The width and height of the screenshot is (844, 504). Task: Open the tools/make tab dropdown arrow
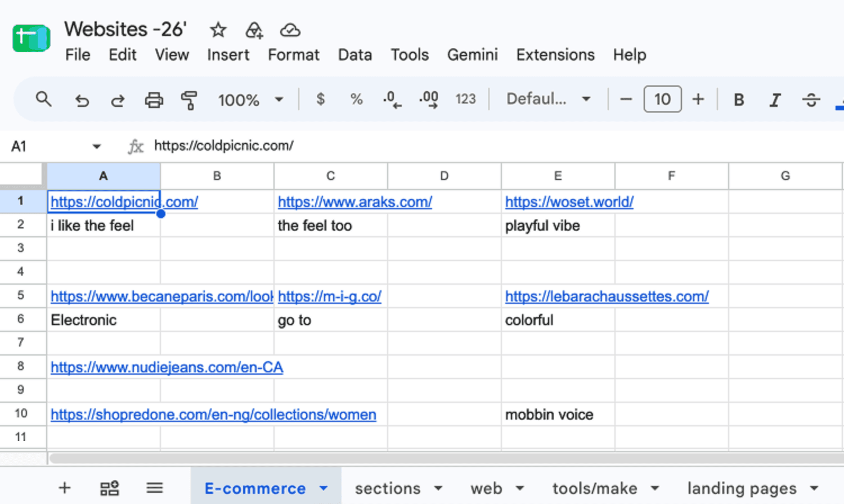655,488
